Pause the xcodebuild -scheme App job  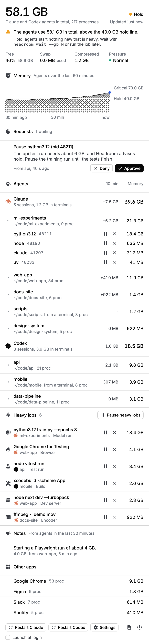pos(105,483)
